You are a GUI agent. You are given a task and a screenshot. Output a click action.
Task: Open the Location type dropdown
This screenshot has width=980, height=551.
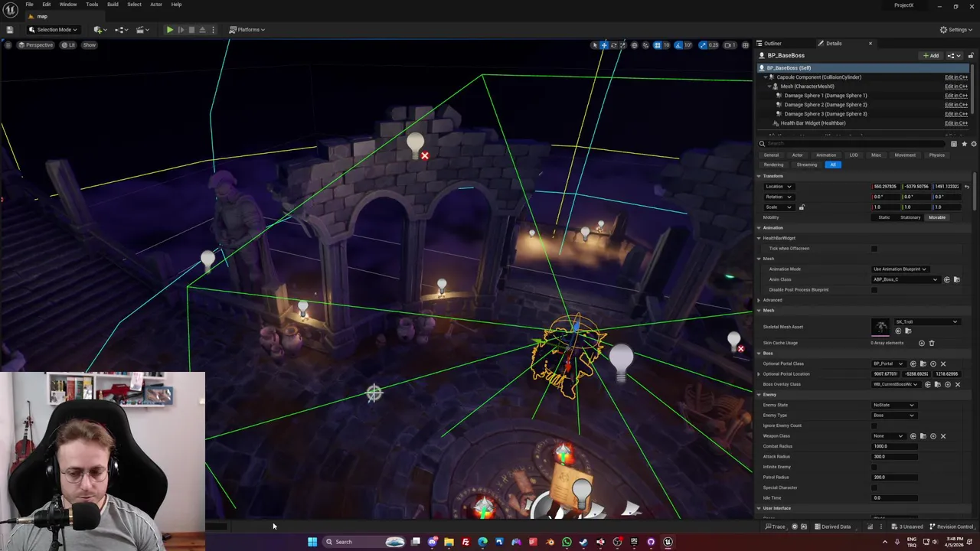click(778, 187)
